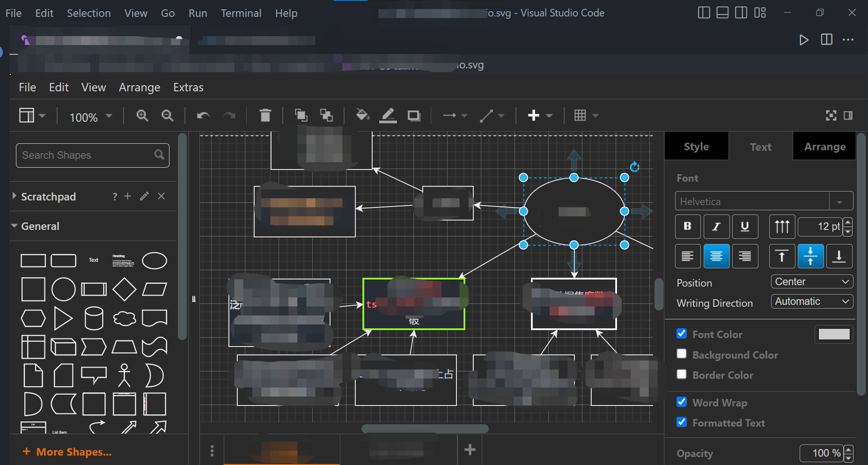Image resolution: width=868 pixels, height=465 pixels.
Task: Click the To Front icon
Action: pos(301,115)
